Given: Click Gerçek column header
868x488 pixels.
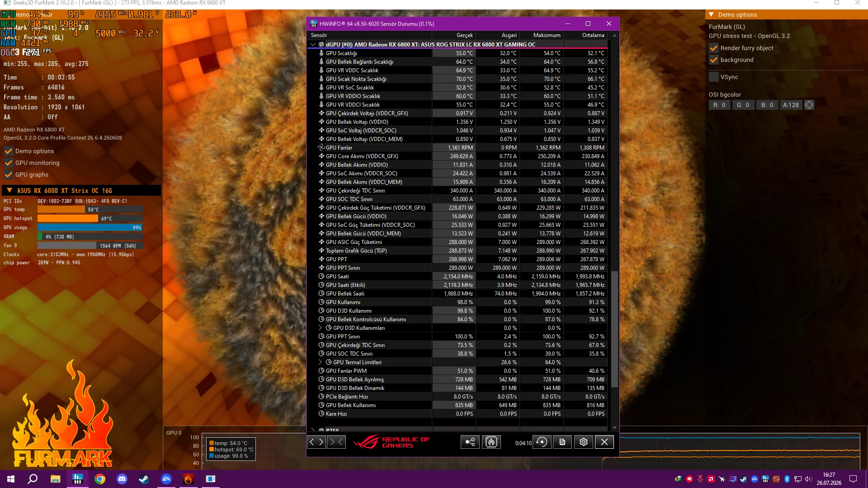Looking at the screenshot, I should coord(454,35).
